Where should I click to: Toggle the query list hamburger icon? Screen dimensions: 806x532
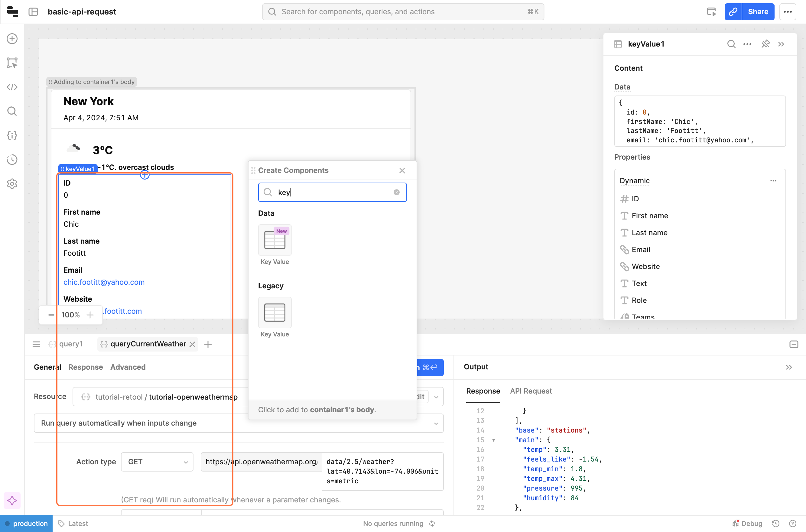[36, 344]
